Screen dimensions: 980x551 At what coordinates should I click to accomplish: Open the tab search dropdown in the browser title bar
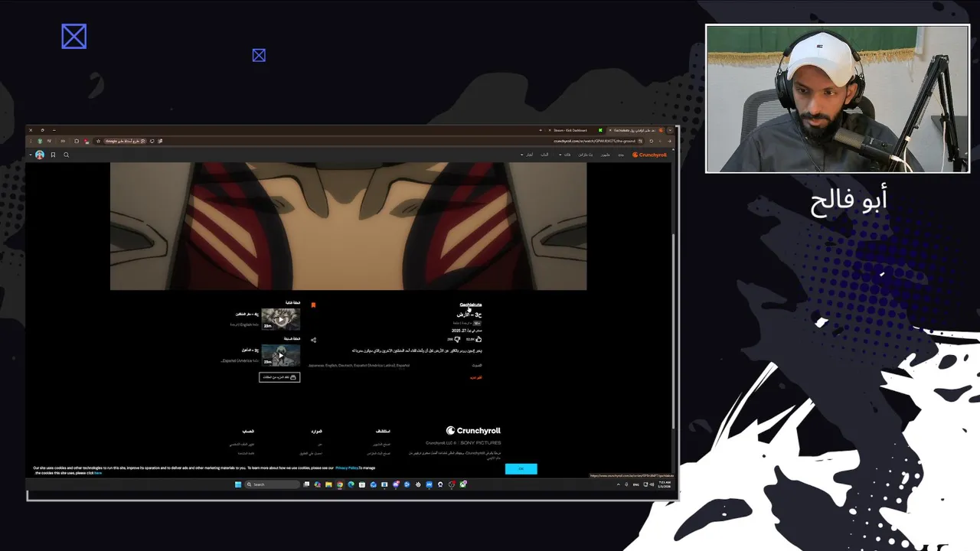point(671,130)
